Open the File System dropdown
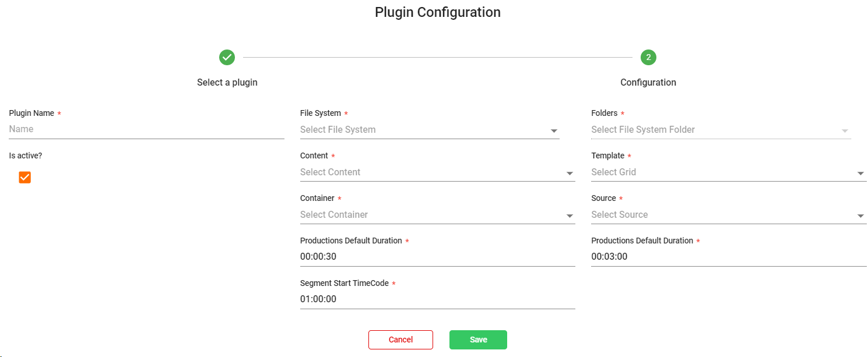 click(x=429, y=130)
